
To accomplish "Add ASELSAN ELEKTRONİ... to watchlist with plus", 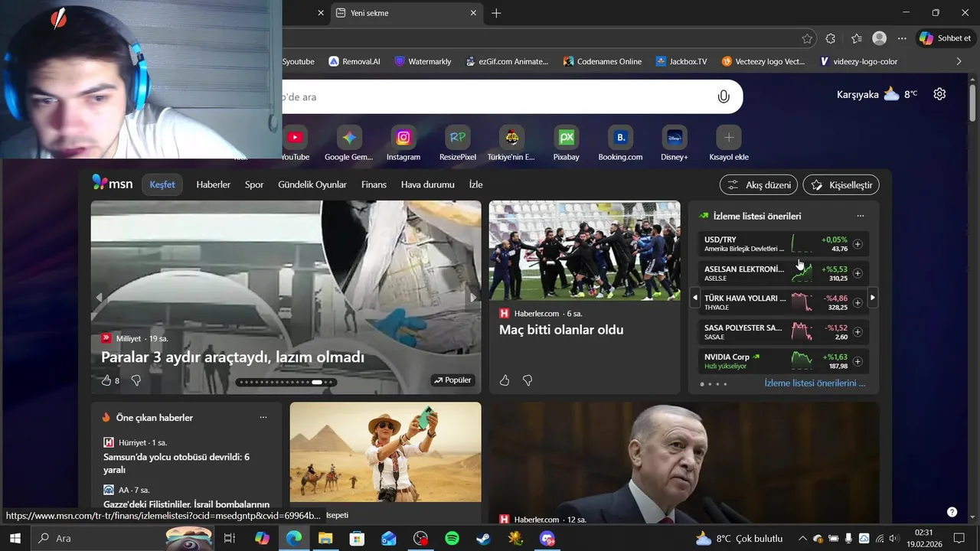I will pos(857,273).
